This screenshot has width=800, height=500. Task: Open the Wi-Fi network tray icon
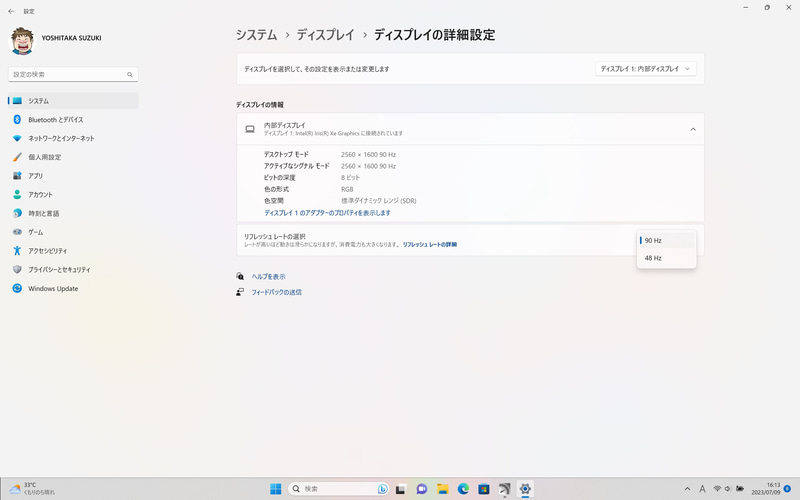(x=717, y=489)
